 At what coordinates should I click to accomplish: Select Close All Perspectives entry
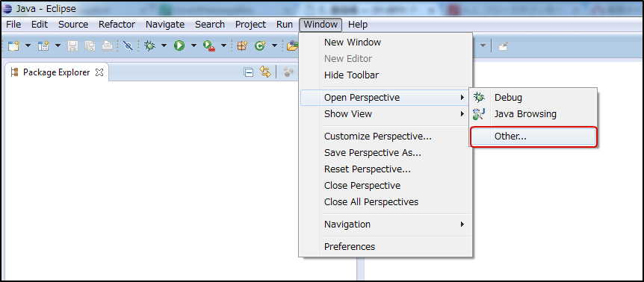click(386, 202)
